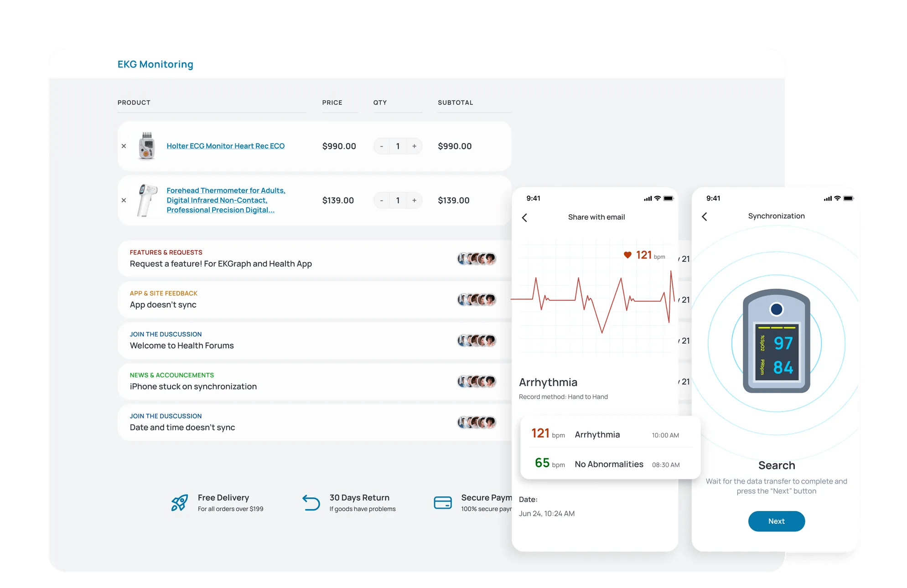This screenshot has height=588, width=907.
Task: Go back from Synchronization screen
Action: click(x=705, y=217)
